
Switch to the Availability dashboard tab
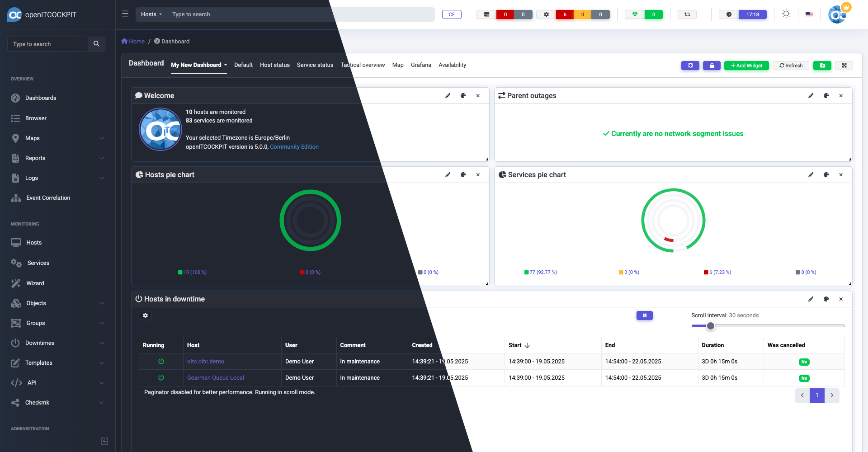(452, 65)
